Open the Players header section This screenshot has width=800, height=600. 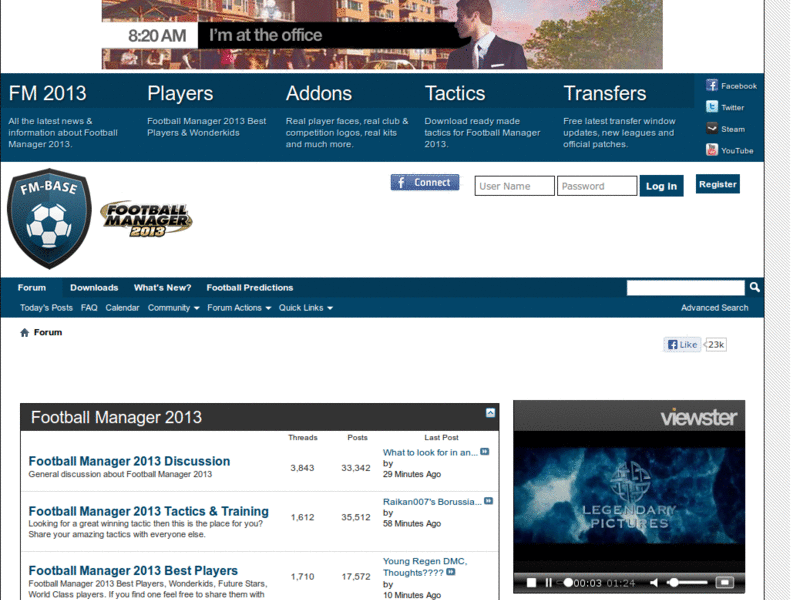pos(180,93)
